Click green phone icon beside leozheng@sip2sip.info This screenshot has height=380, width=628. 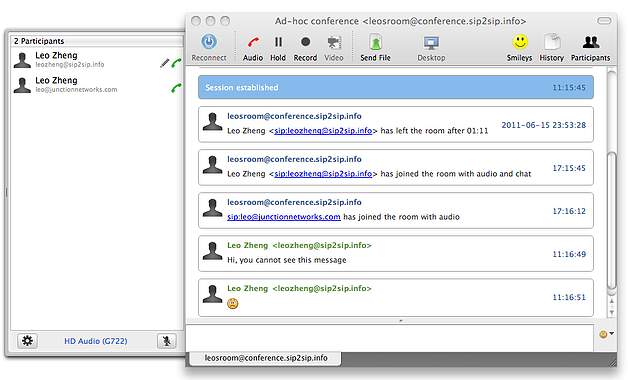(x=176, y=63)
